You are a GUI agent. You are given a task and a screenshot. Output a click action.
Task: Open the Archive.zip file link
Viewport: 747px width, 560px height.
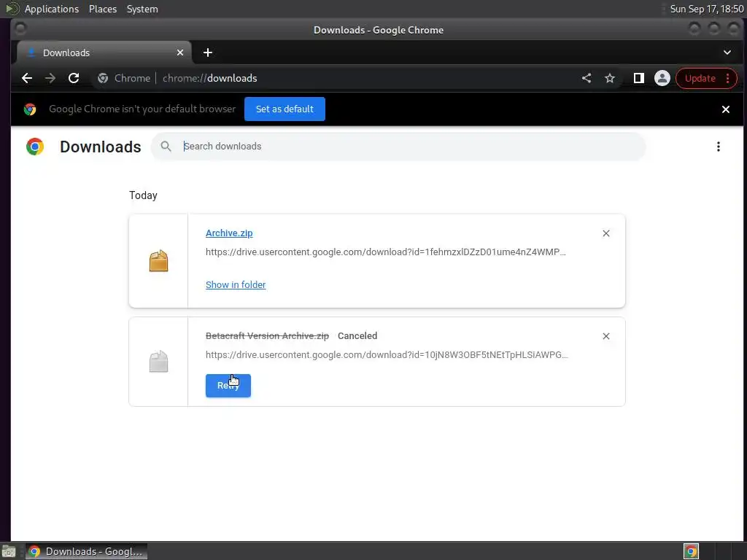229,233
